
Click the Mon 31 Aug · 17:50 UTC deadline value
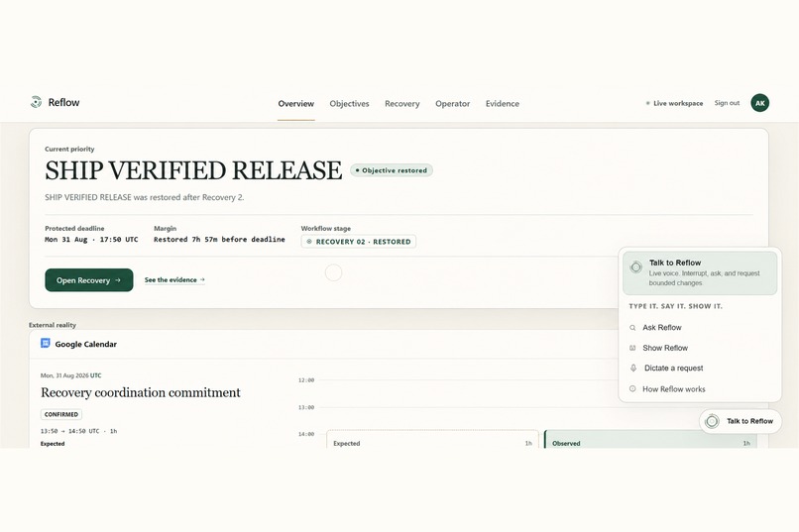point(91,240)
